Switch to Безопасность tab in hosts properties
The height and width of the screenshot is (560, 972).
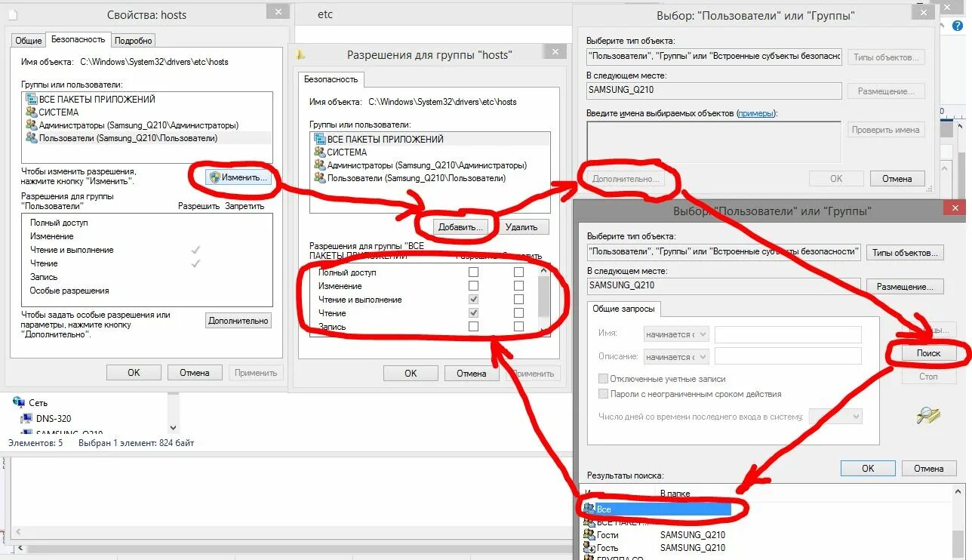pos(78,39)
